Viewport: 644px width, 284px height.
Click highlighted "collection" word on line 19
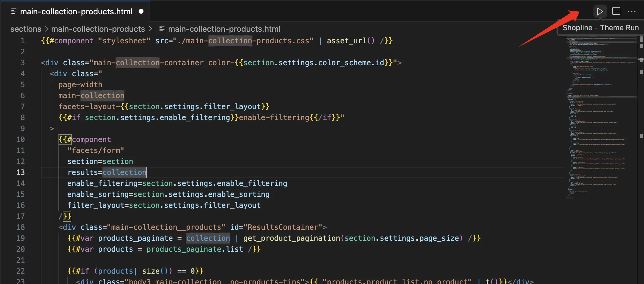click(x=208, y=238)
